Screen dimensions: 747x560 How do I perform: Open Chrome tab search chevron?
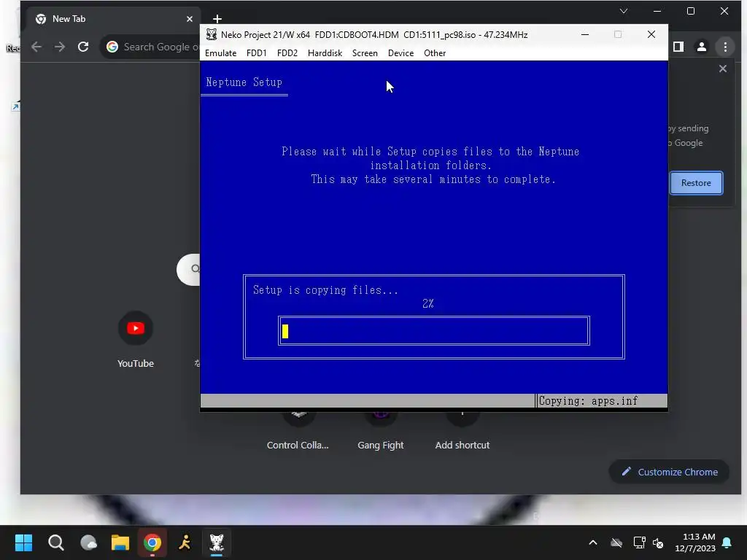click(x=624, y=11)
